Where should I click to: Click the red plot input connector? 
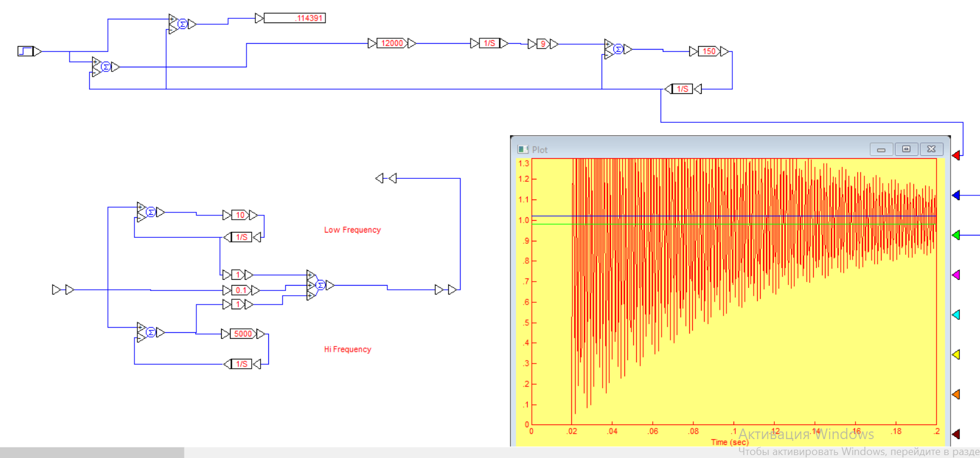pos(956,155)
